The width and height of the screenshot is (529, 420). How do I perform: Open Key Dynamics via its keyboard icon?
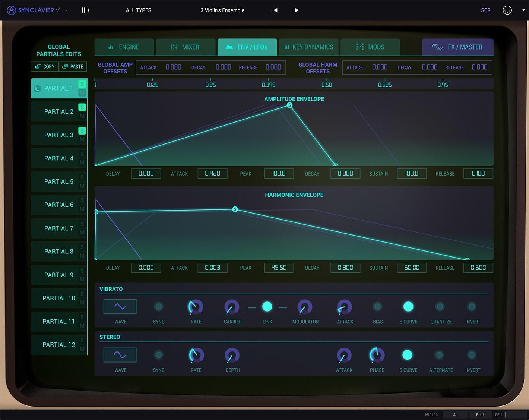pyautogui.click(x=286, y=47)
